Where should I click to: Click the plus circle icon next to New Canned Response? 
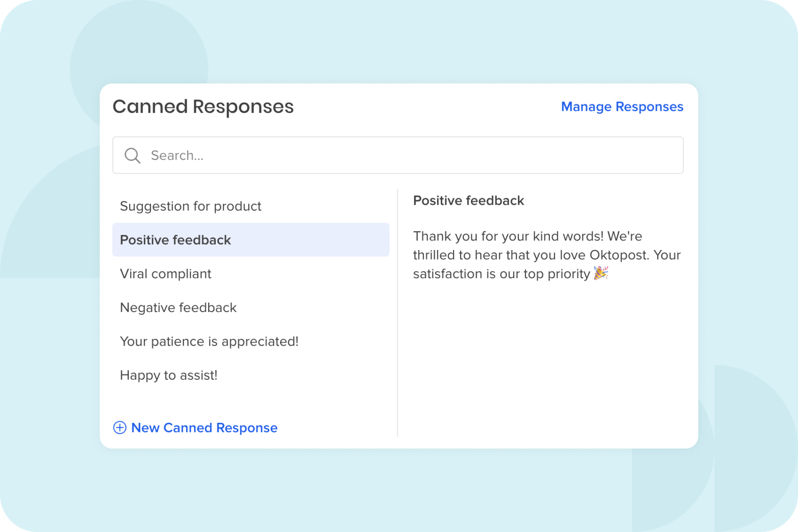[x=120, y=428]
